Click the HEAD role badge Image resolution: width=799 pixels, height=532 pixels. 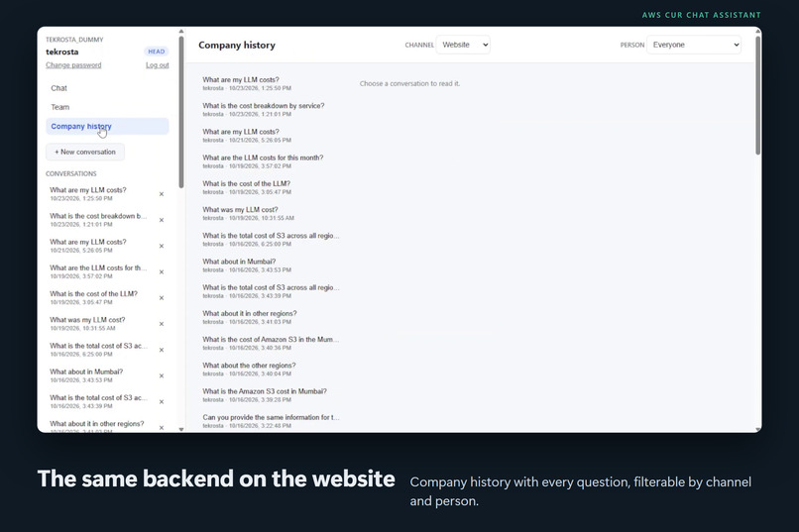tap(157, 52)
